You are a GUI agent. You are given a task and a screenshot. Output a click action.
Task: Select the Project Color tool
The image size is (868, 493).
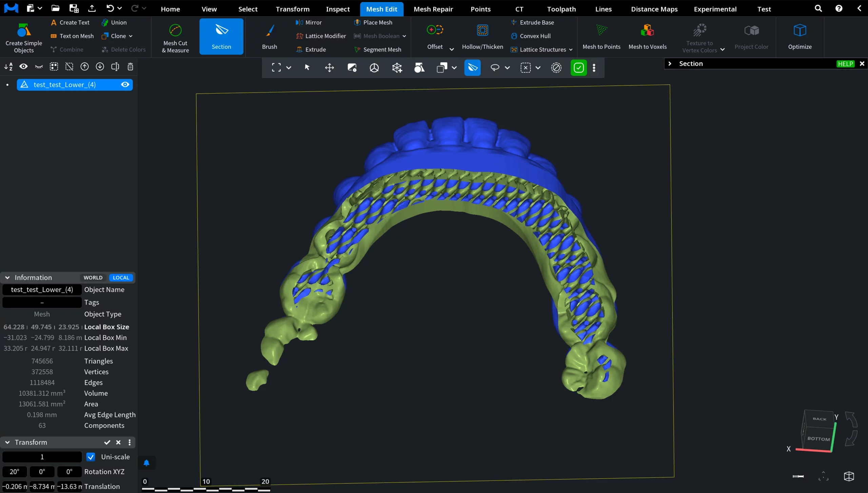751,36
